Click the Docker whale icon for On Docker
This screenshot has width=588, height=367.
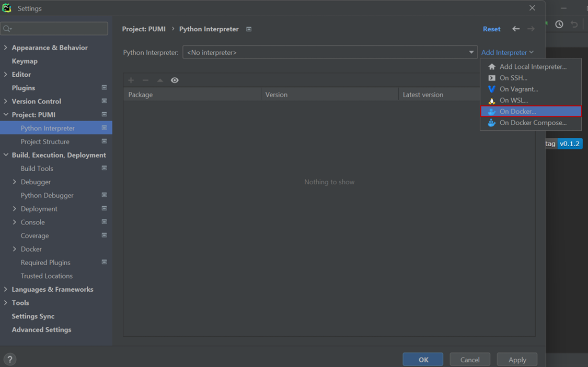point(492,112)
